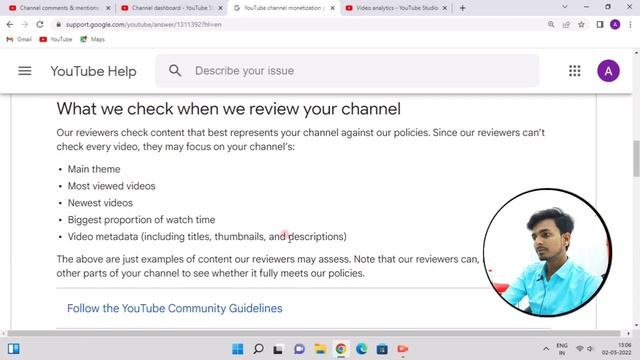This screenshot has height=360, width=640.
Task: Open the network Wi-Fi tray icon
Action: click(580, 349)
